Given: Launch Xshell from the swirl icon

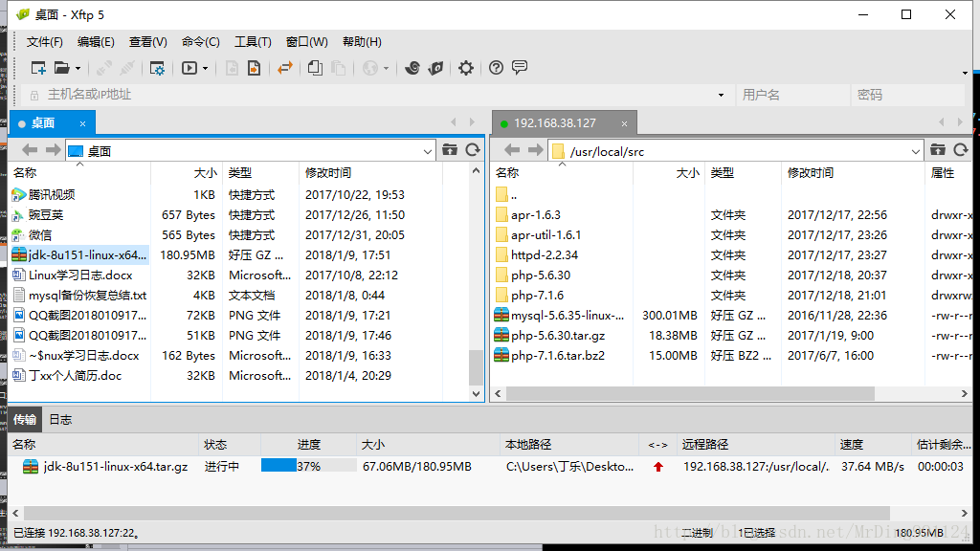Looking at the screenshot, I should pos(412,68).
